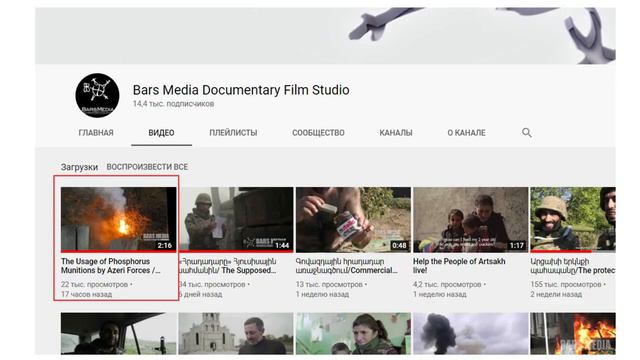Open the ГЛАВНАЯ tab
This screenshot has height=360, width=640.
96,133
